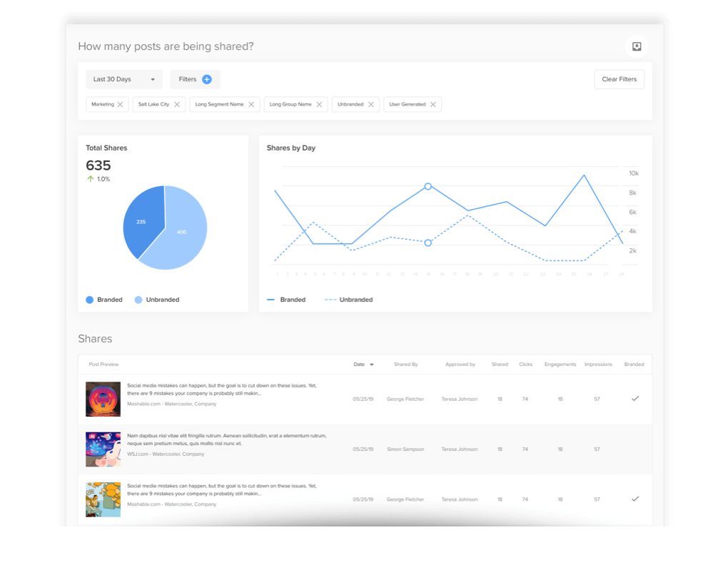Click the Engagements column header
Image resolution: width=728 pixels, height=565 pixels.
[x=560, y=365]
